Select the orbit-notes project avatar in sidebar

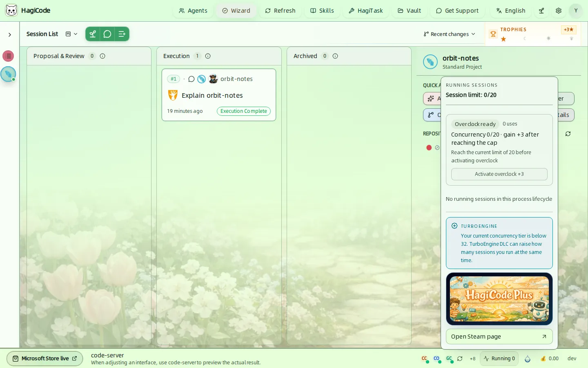[8, 74]
